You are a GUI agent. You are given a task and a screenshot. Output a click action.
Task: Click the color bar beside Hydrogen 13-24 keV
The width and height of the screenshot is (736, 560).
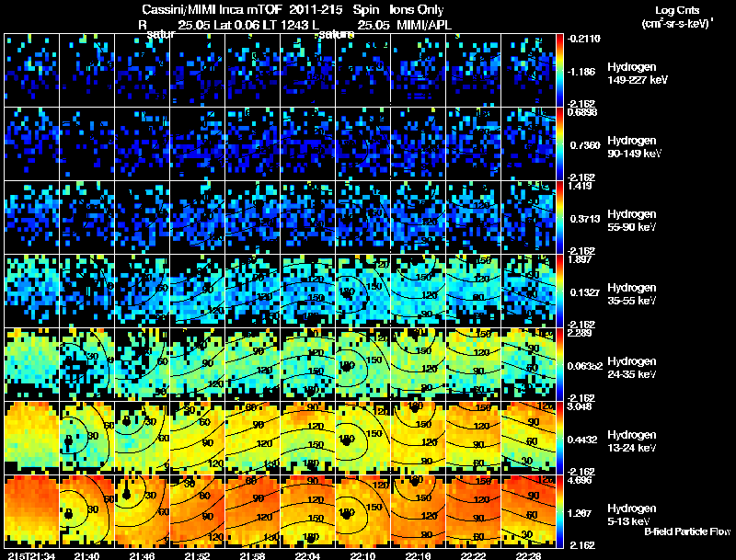point(559,439)
